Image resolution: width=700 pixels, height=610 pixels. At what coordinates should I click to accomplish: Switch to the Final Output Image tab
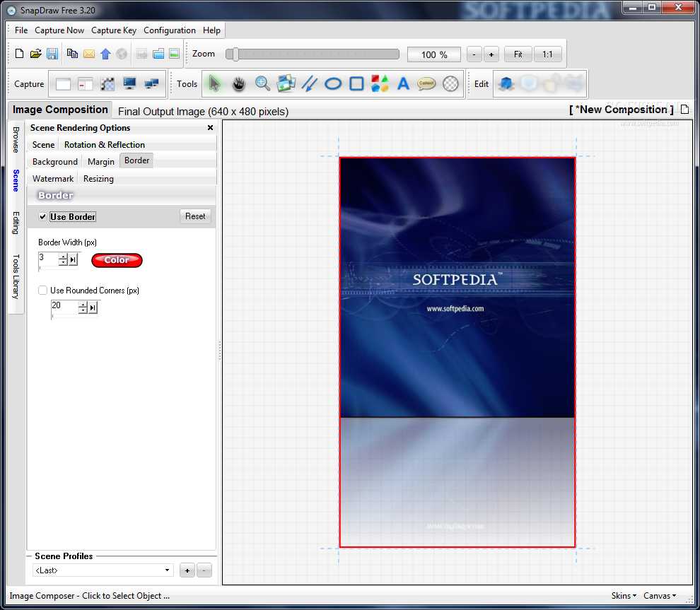(x=203, y=112)
